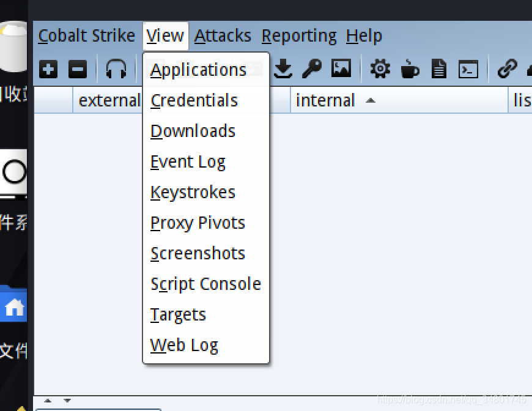Click the Screenshots picture toolbar icon

pyautogui.click(x=341, y=68)
